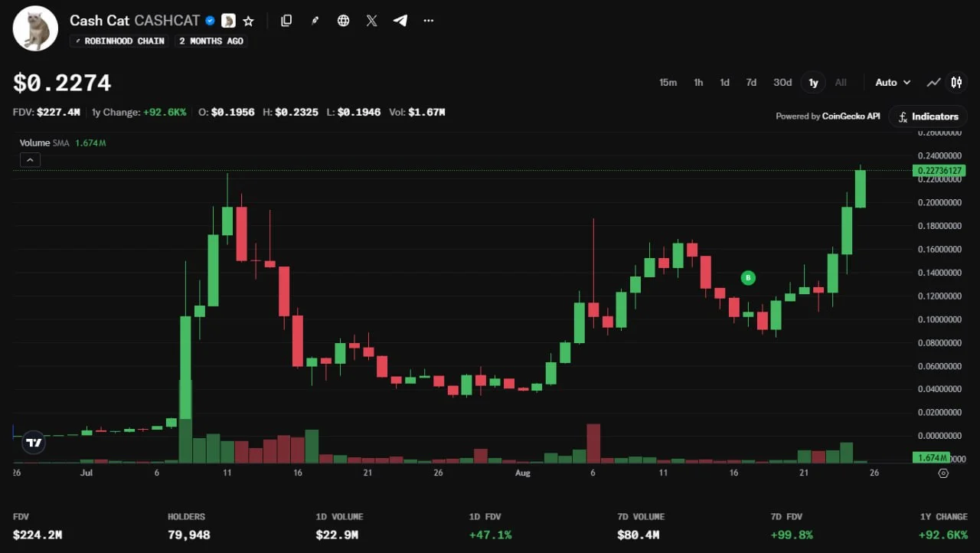Click the $0.2274 price heading
The image size is (980, 553).
tap(62, 83)
